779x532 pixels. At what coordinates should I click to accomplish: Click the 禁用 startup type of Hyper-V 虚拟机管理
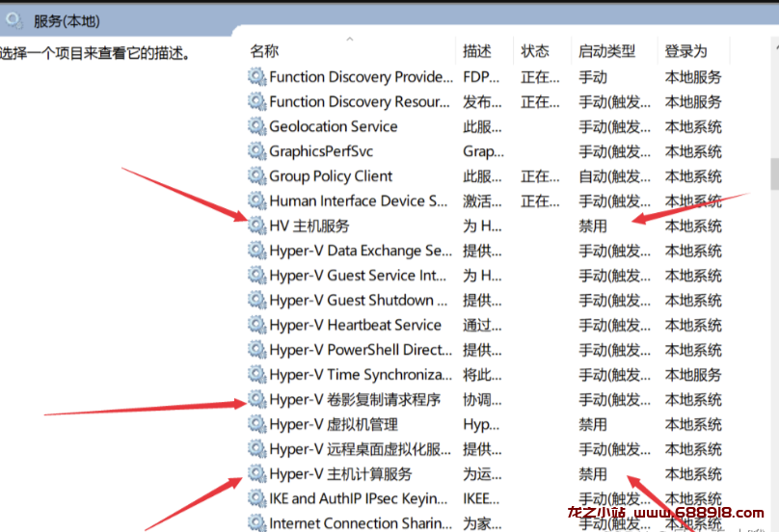click(x=593, y=425)
